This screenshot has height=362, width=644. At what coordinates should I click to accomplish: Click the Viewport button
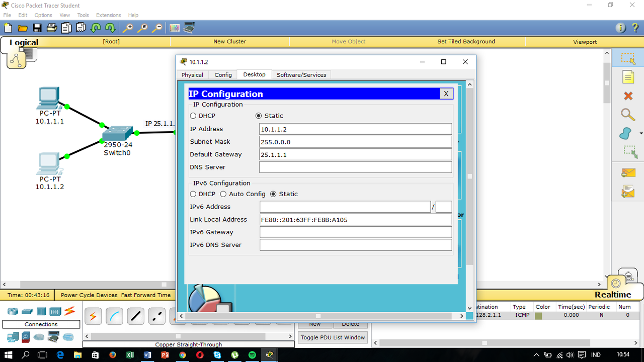pos(585,42)
